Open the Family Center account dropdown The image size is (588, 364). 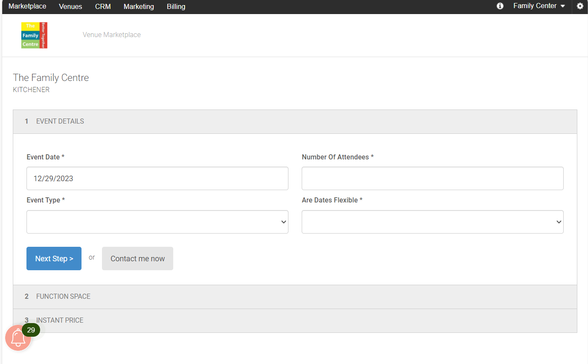539,6
